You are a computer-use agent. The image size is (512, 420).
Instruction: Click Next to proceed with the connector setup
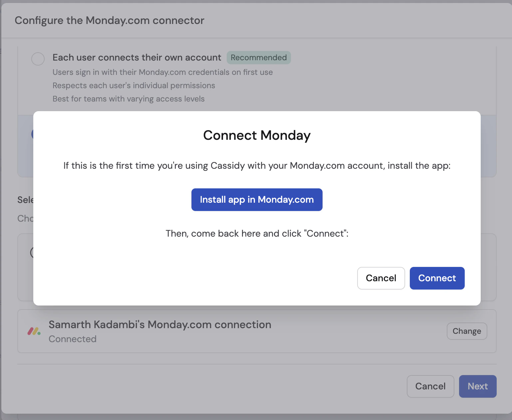click(x=478, y=386)
